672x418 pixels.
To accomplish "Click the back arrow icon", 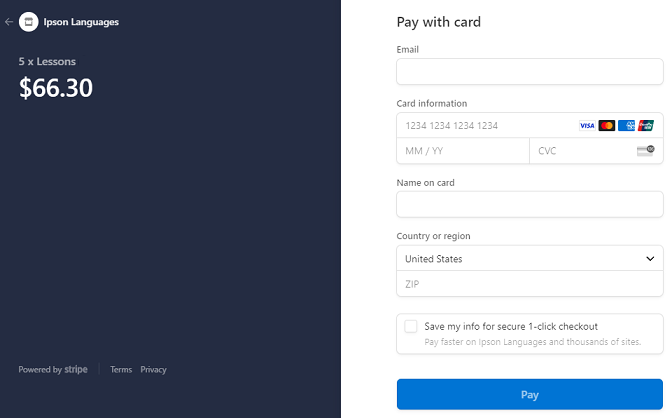I will (x=9, y=22).
